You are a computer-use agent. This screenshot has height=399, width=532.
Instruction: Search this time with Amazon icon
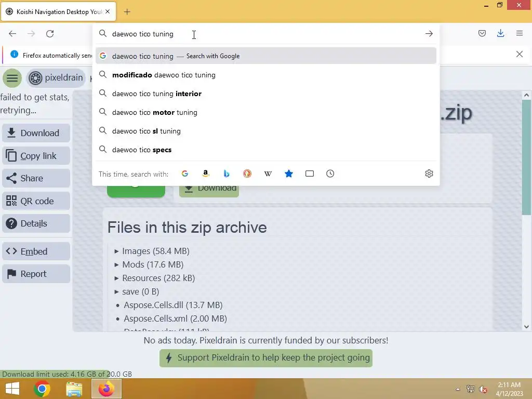206,174
